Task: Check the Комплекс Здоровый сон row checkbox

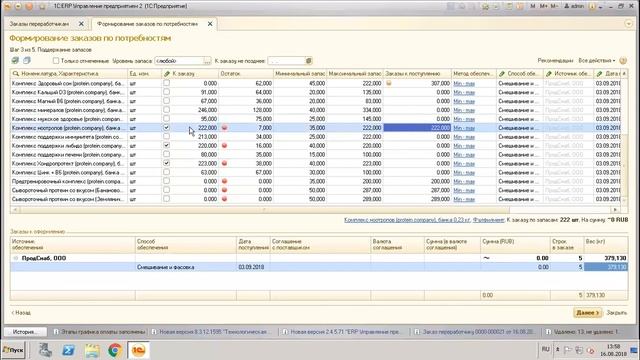Action: 167,83
